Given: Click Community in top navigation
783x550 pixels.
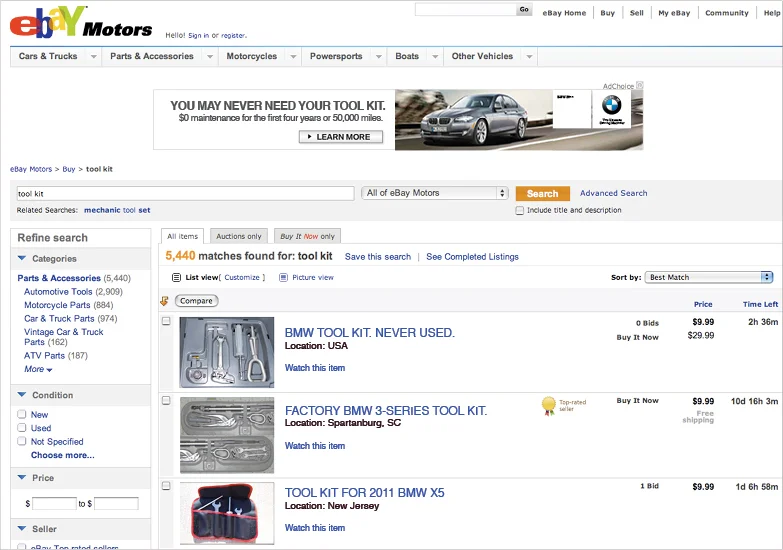Looking at the screenshot, I should [727, 13].
